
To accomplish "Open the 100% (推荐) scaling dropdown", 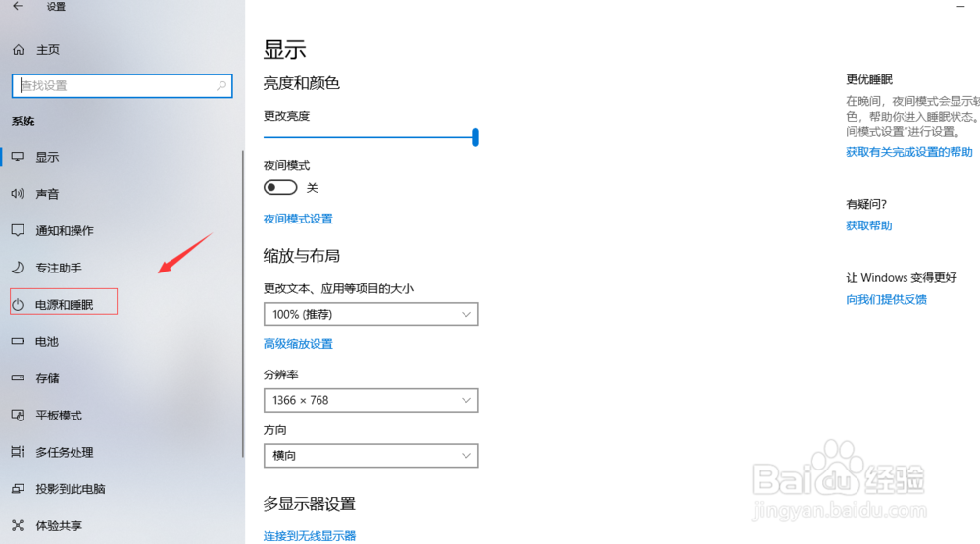I will [x=370, y=315].
